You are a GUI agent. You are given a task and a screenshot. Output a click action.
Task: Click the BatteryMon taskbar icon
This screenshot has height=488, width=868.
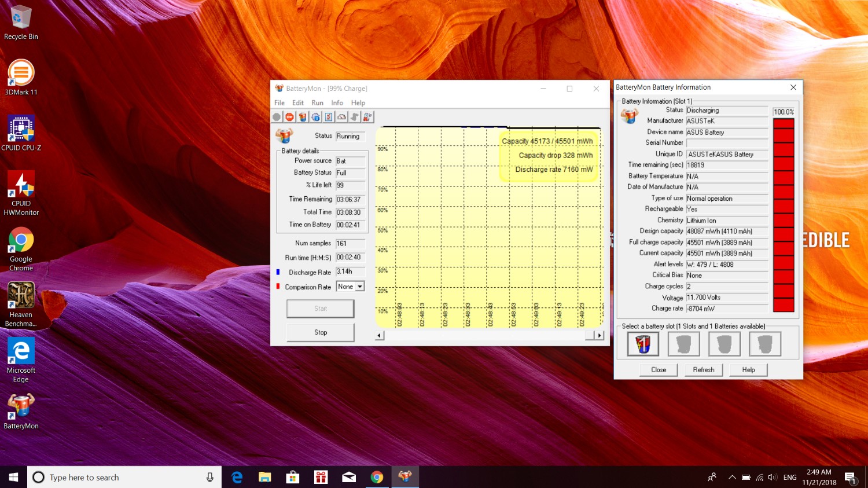coord(405,477)
